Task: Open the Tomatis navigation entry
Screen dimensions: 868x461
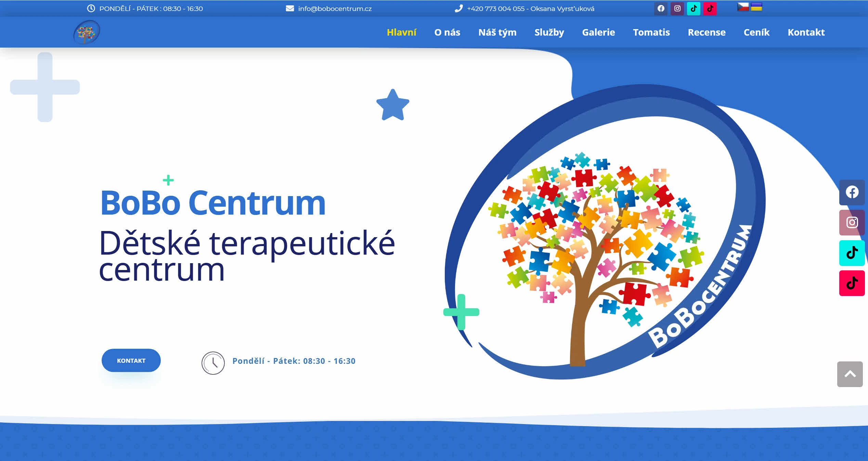Action: (x=651, y=32)
